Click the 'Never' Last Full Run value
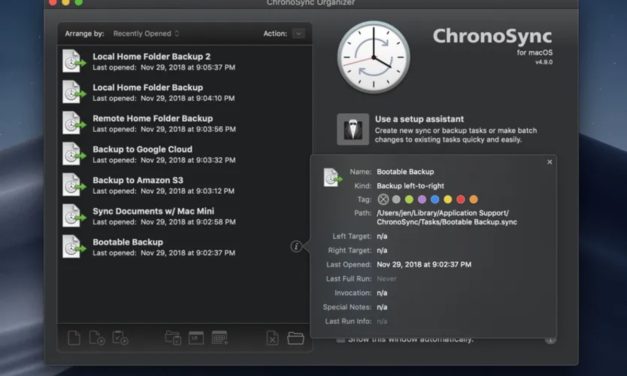Image resolution: width=627 pixels, height=376 pixels. point(386,279)
